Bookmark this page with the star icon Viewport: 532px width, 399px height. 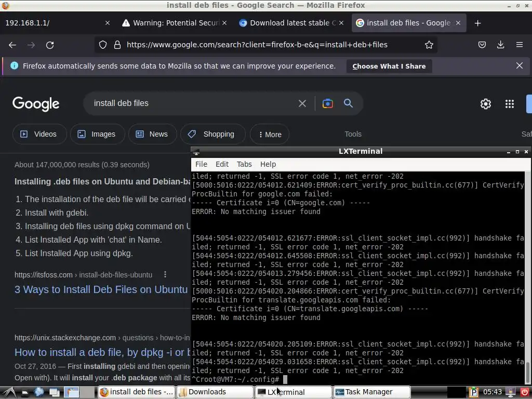point(429,45)
